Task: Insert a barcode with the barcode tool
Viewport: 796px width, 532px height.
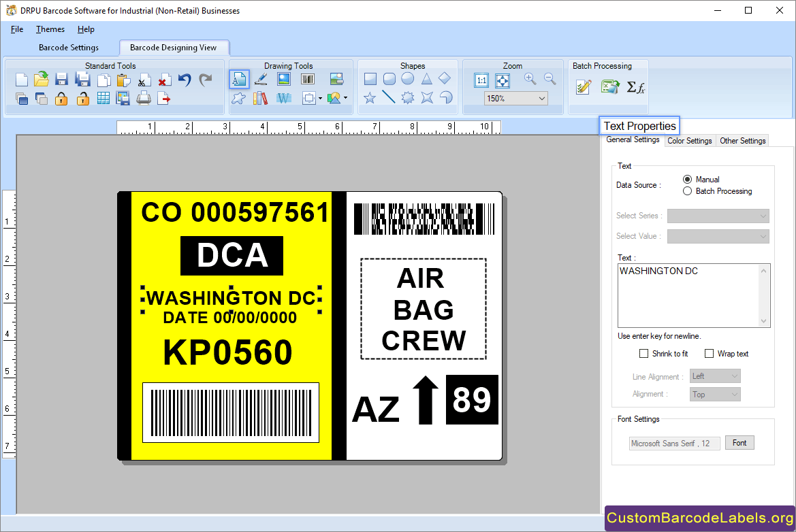Action: pyautogui.click(x=308, y=79)
